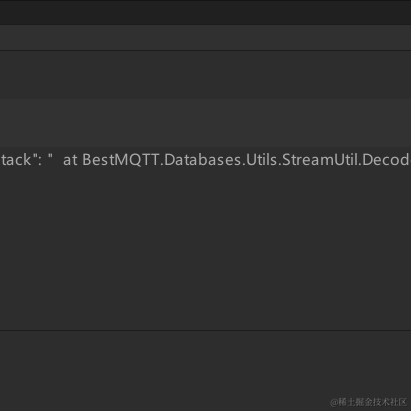411x411 pixels.
Task: Click the word "at" before BestMQTT
Action: tap(70, 160)
